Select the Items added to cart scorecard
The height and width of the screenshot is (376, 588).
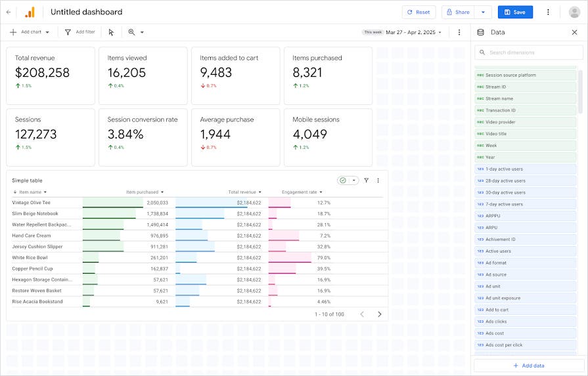(x=235, y=75)
